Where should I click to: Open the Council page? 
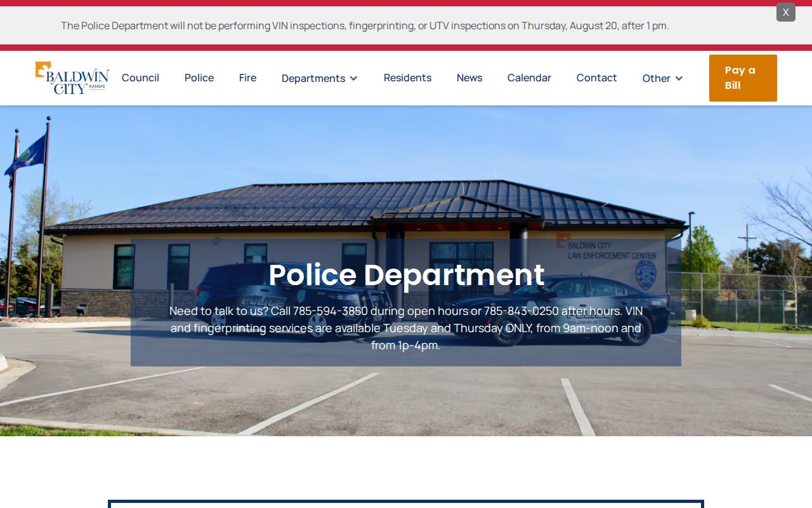[140, 77]
